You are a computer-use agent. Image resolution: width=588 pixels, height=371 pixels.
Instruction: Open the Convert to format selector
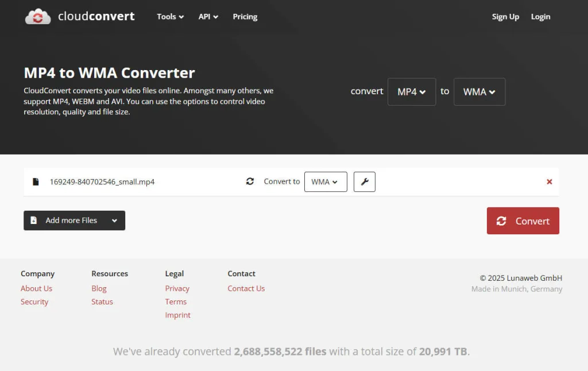click(x=326, y=181)
